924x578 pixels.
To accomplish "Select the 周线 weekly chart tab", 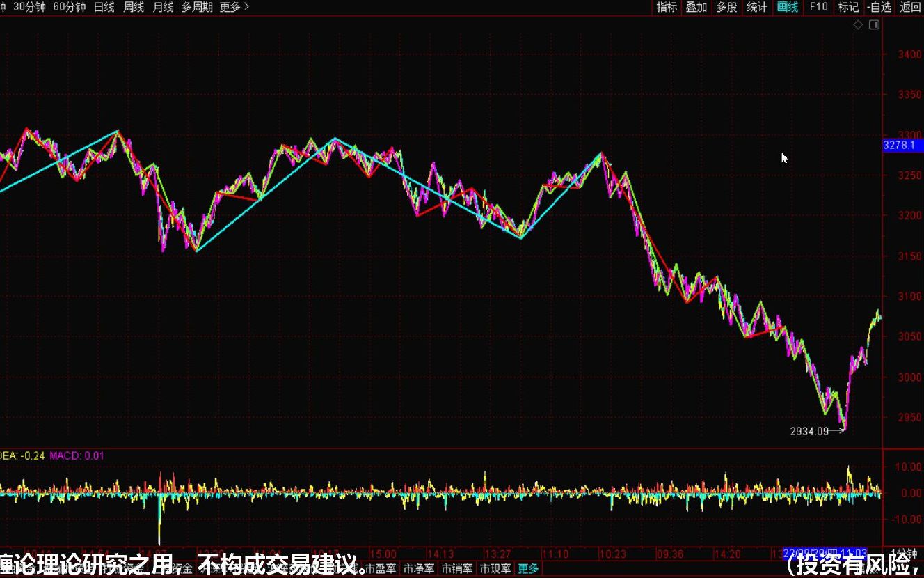I will [134, 7].
